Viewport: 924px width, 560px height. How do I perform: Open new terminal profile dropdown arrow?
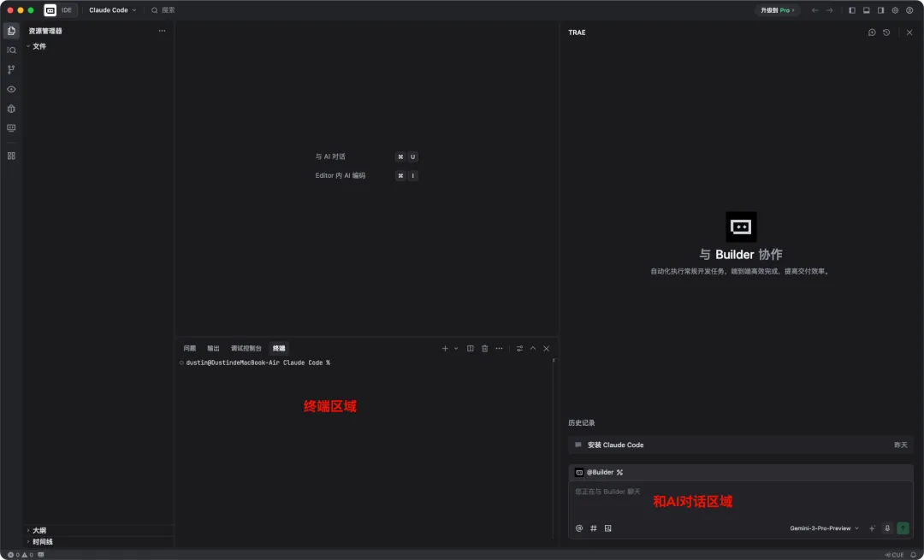tap(455, 349)
